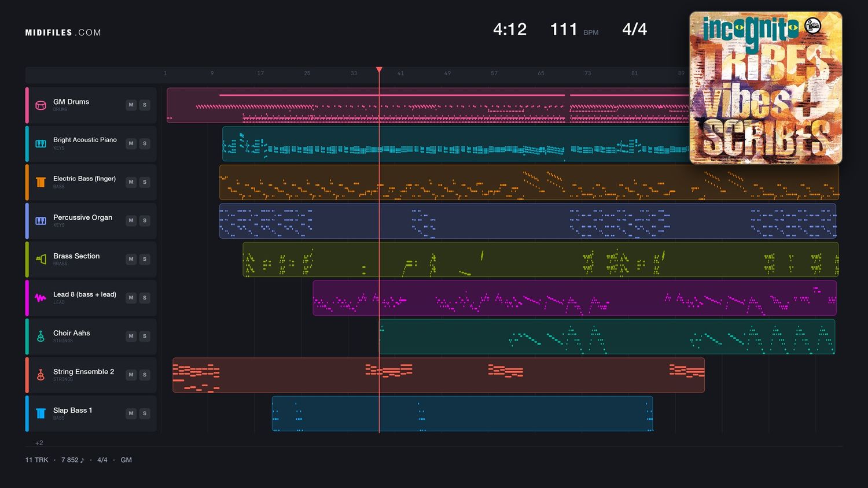Select the Slap Bass 1 blue clip
868x488 pixels.
click(x=462, y=413)
